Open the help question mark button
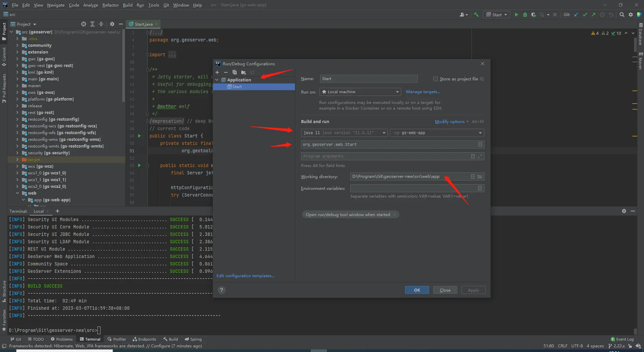 tap(222, 290)
